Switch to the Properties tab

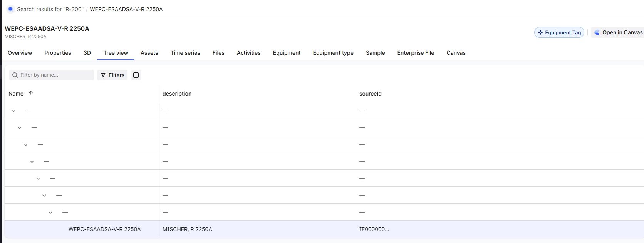[58, 53]
